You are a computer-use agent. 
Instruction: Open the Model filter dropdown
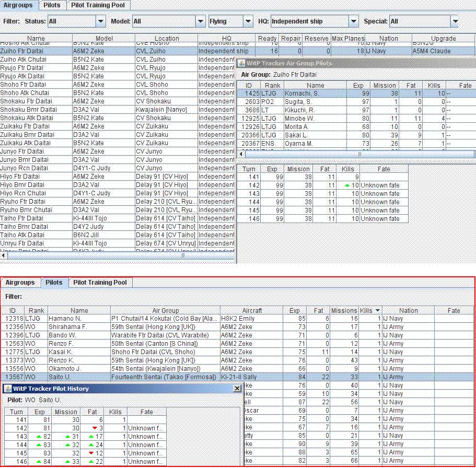pyautogui.click(x=200, y=21)
